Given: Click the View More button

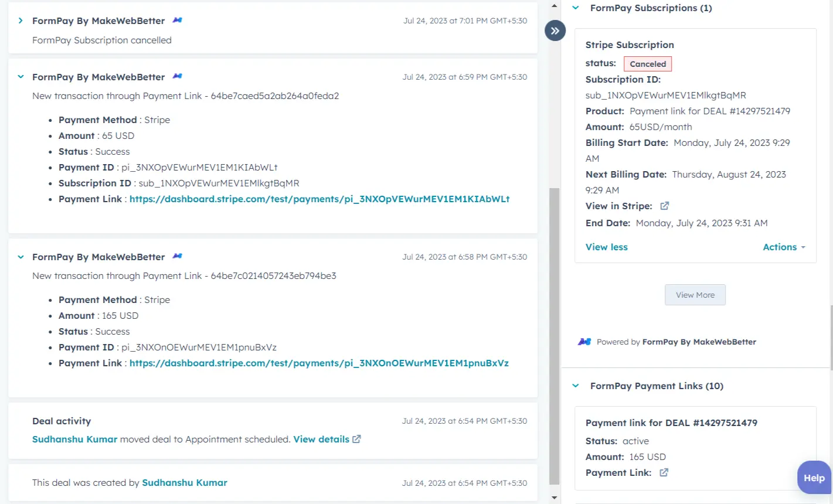Looking at the screenshot, I should pyautogui.click(x=695, y=295).
